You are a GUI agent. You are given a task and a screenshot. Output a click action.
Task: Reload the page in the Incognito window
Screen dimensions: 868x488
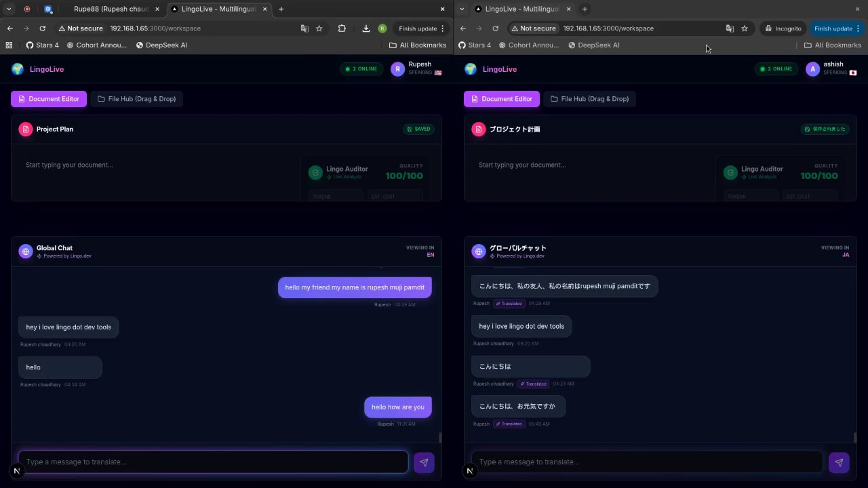tap(496, 28)
